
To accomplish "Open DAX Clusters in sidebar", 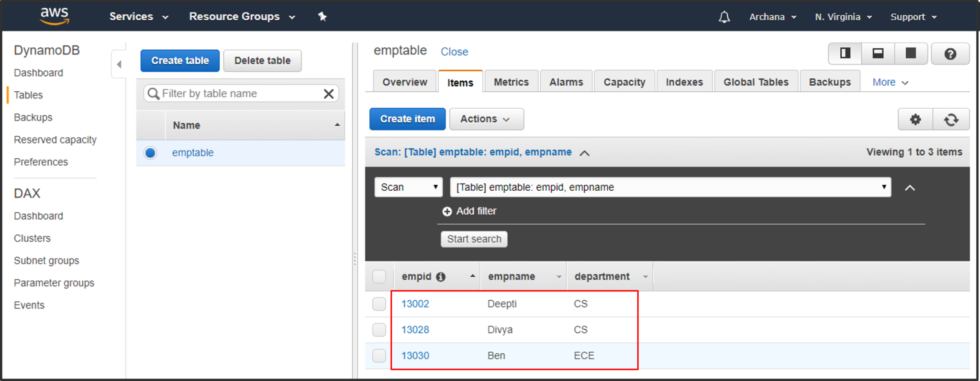I will (32, 239).
